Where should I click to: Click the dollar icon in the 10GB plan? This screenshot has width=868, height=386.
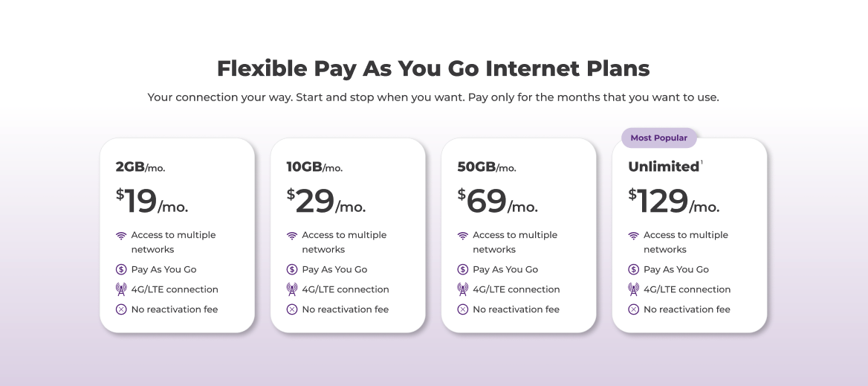(292, 269)
